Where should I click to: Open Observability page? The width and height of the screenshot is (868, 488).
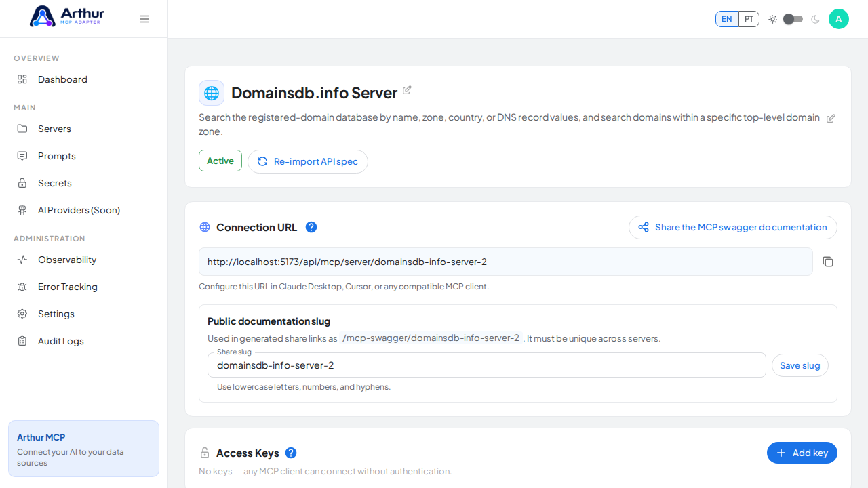[83, 260]
